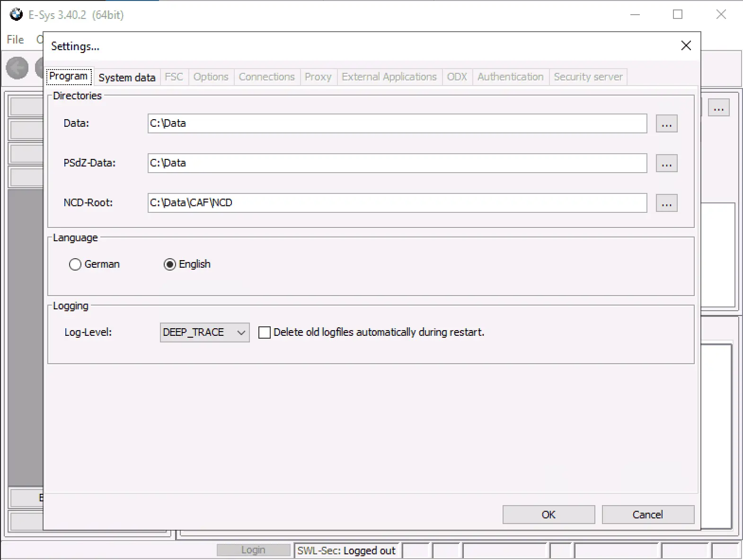Click the Data directory path field

coord(397,123)
